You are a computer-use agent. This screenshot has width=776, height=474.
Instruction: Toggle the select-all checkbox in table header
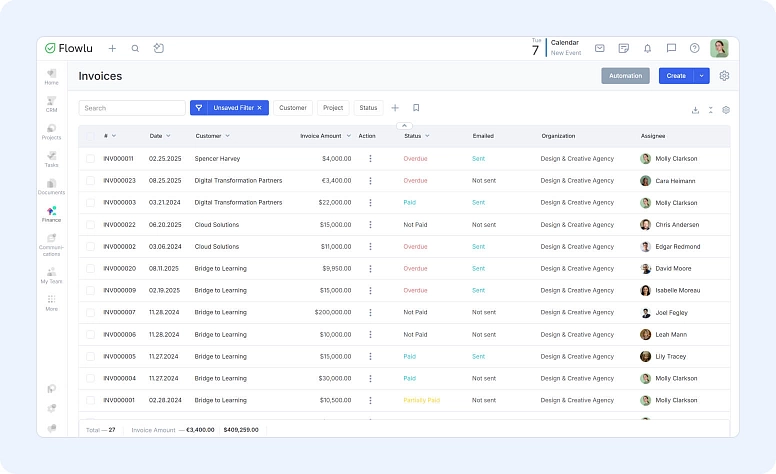coord(90,135)
